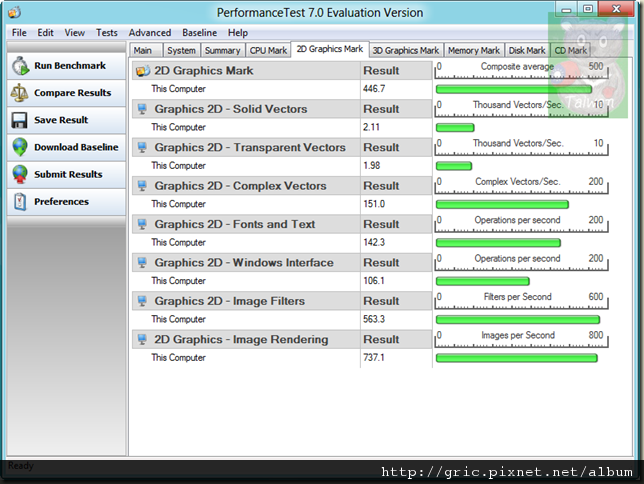This screenshot has height=484, width=644.
Task: Switch to the System tab
Action: (182, 51)
